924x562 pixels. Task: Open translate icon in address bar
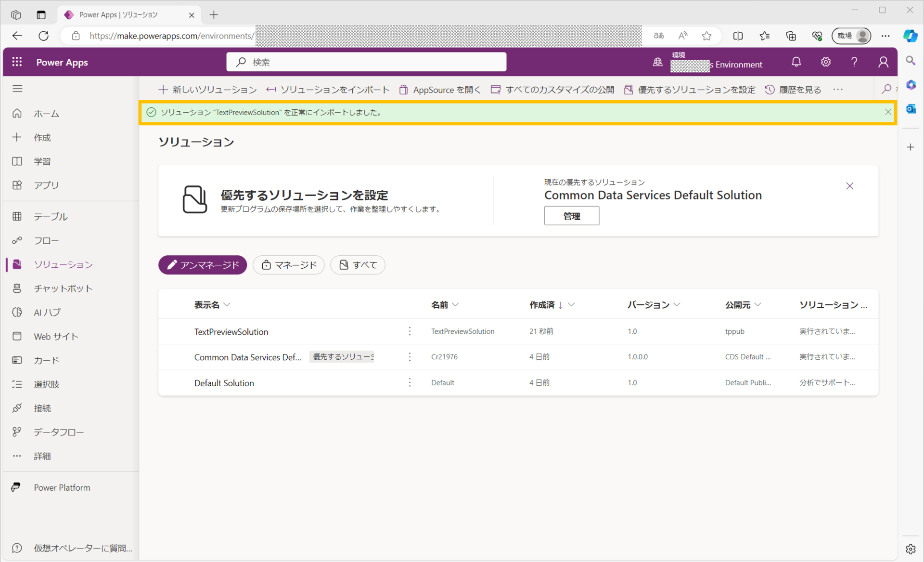coord(659,36)
